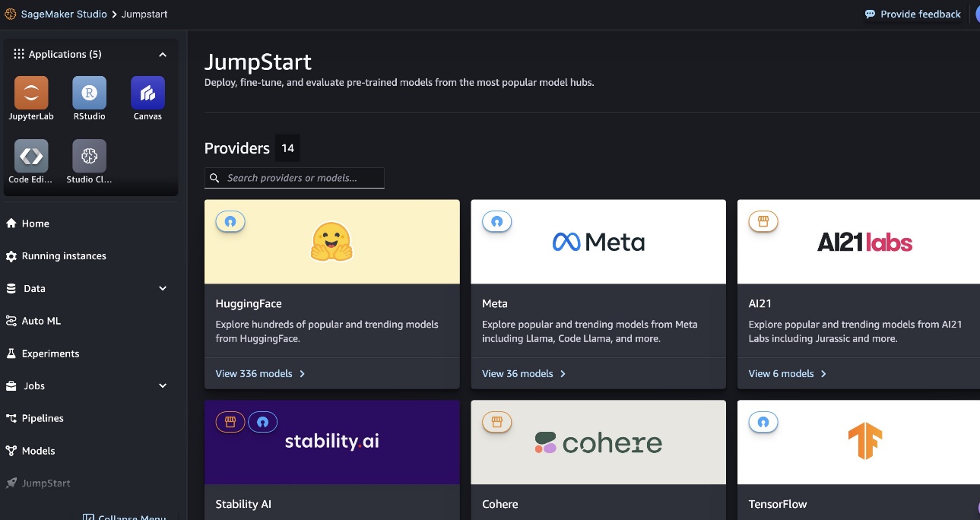Viewport: 980px width, 520px height.
Task: Click the TensorFlow card title
Action: pyautogui.click(x=778, y=504)
